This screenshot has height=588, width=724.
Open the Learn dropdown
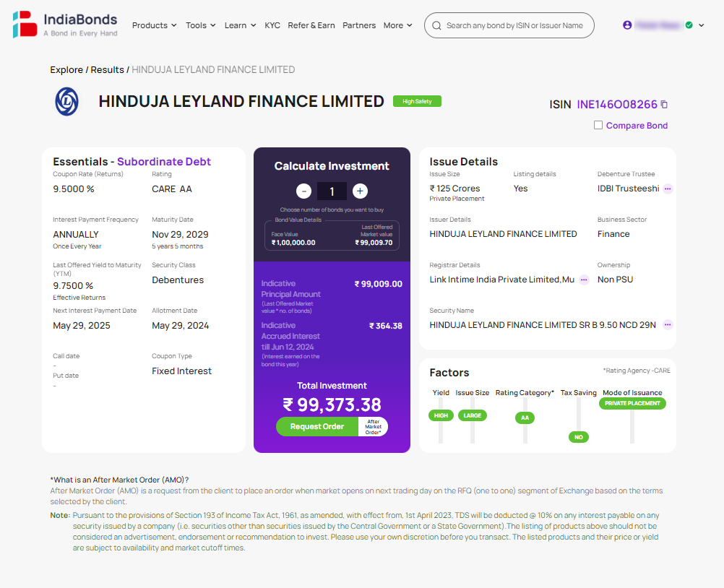pos(240,25)
